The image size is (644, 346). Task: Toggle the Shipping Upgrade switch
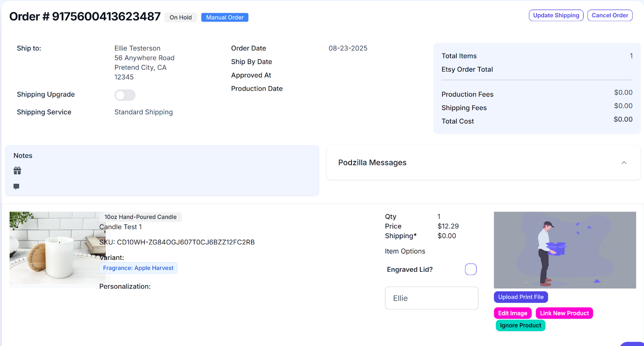click(x=125, y=95)
